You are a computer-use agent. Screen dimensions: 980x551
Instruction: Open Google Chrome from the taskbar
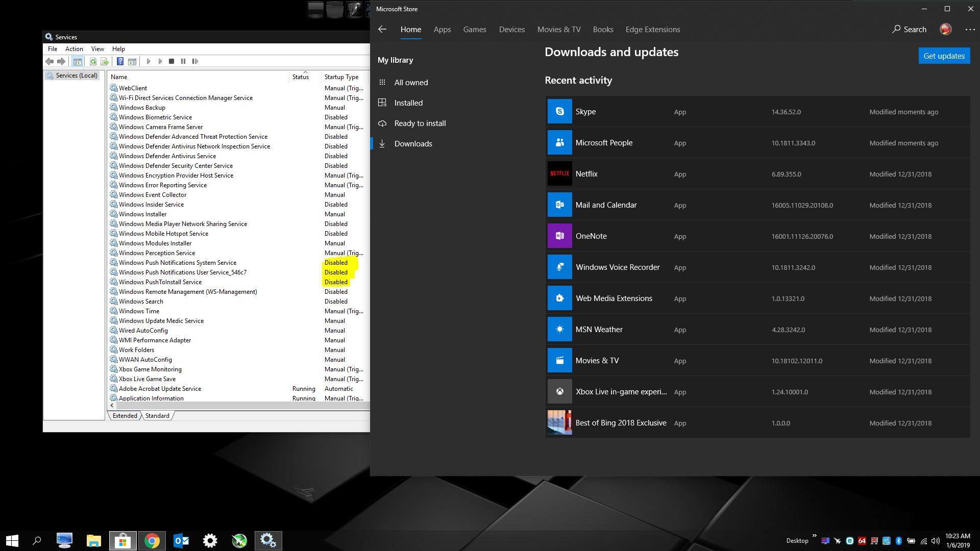point(152,541)
